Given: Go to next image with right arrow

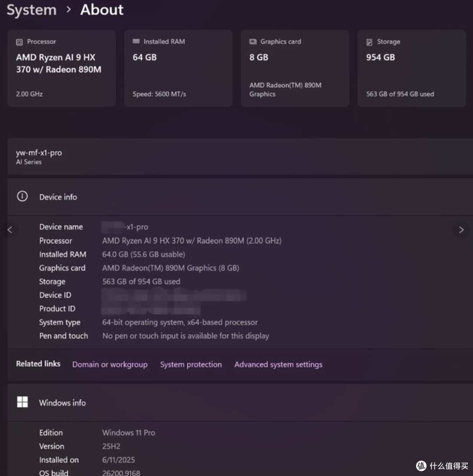Looking at the screenshot, I should (x=461, y=230).
